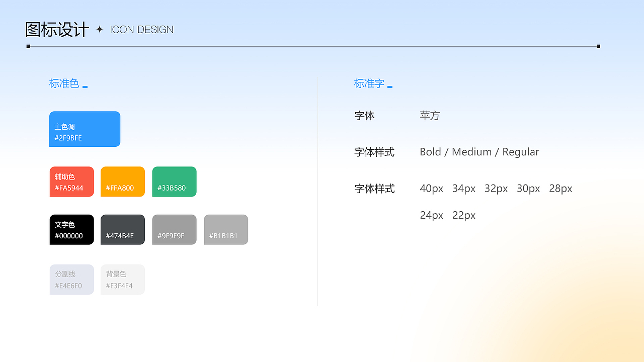Pick the light gray swatch #B1B1B1
Screen dimensions: 644x362
(226, 230)
